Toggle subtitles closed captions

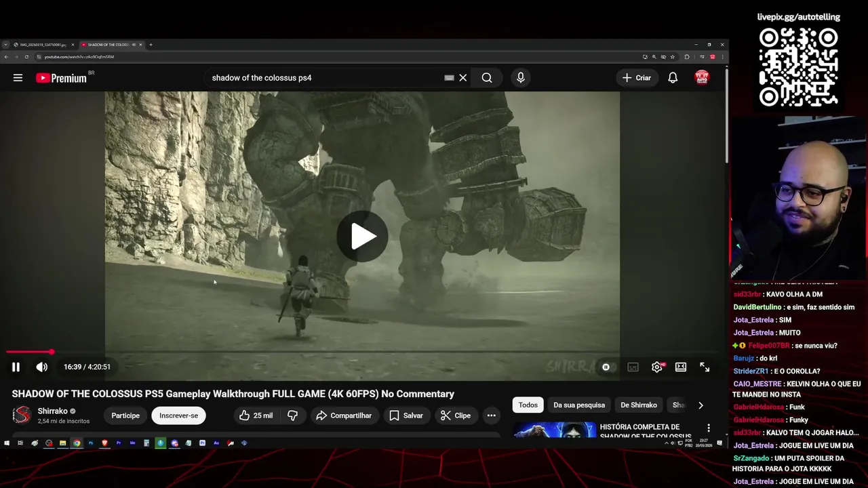[633, 367]
